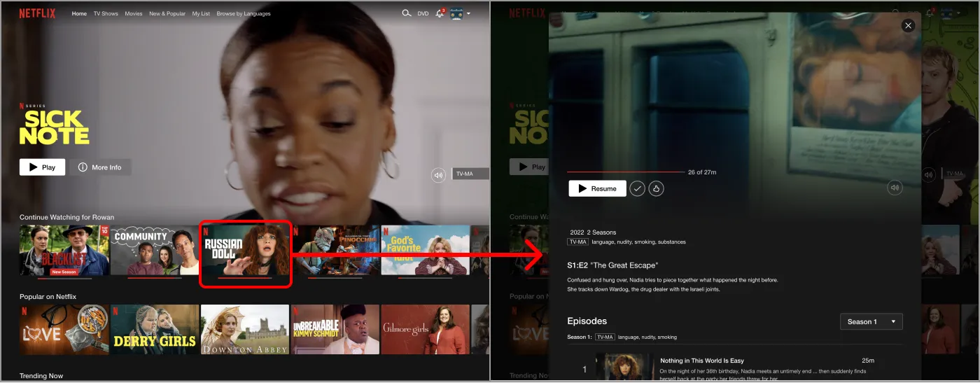Click the "Trending Now" heading on home screen
The width and height of the screenshot is (980, 383).
pyautogui.click(x=41, y=376)
